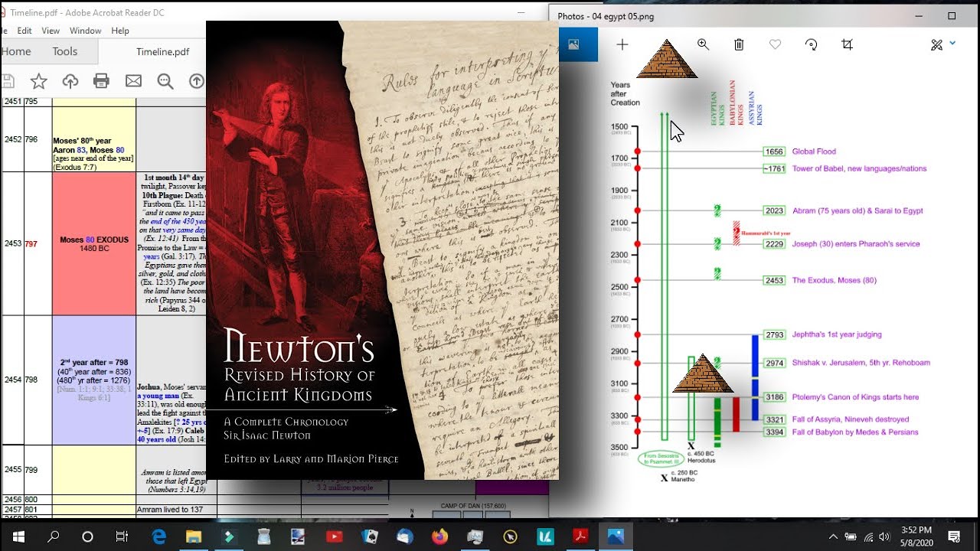Click 'The Exodus, Moses (80)' chart label

(x=835, y=280)
